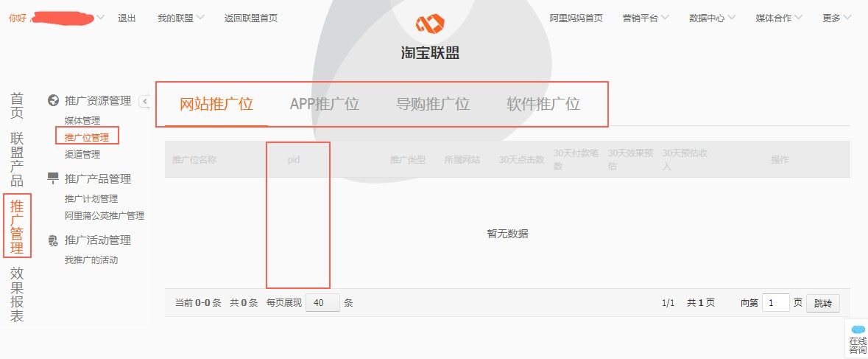Open 我推广的活动 in the sidebar
The width and height of the screenshot is (868, 359).
[x=91, y=259]
